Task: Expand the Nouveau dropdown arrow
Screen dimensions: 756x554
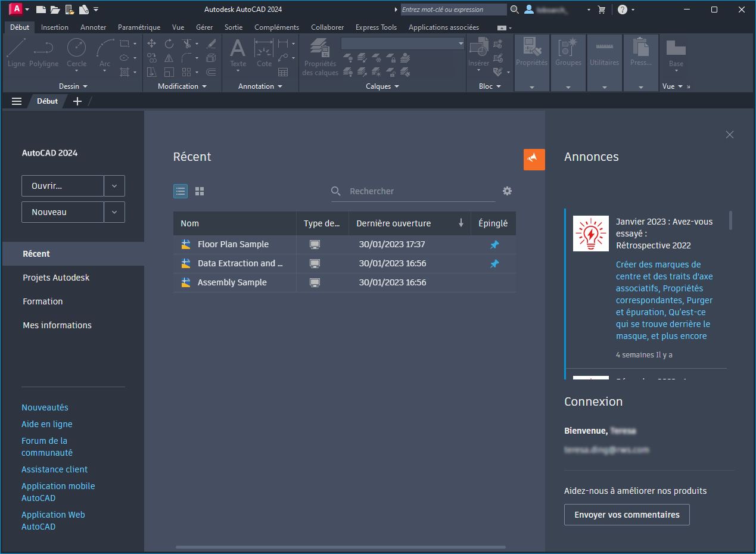Action: tap(114, 212)
